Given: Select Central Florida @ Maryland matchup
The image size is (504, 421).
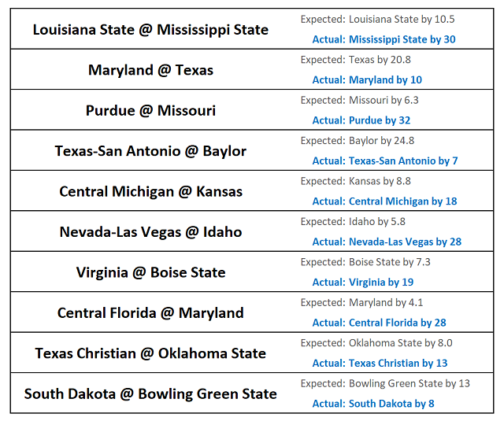Looking at the screenshot, I should coord(150,313).
